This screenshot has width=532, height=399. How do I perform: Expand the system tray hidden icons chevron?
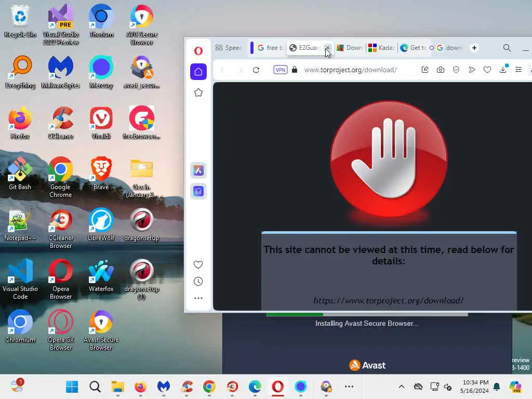point(402,387)
